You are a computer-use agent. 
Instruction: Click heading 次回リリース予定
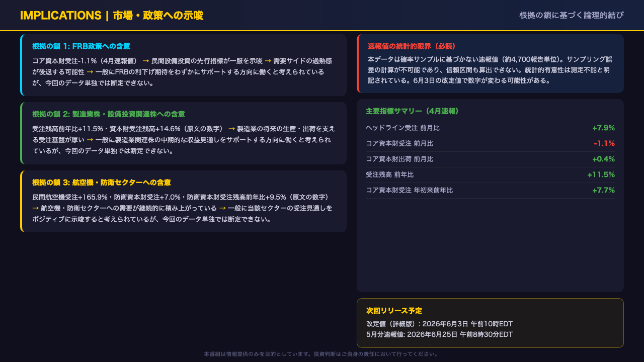point(394,311)
